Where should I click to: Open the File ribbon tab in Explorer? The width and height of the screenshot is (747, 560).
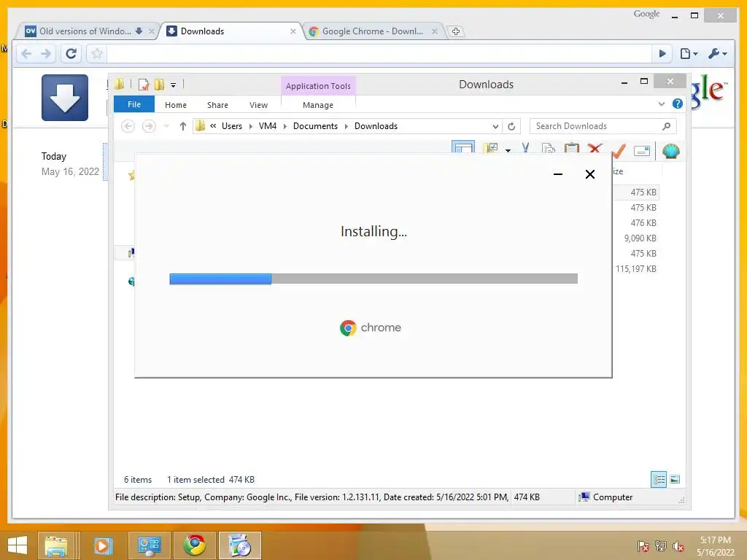[134, 104]
